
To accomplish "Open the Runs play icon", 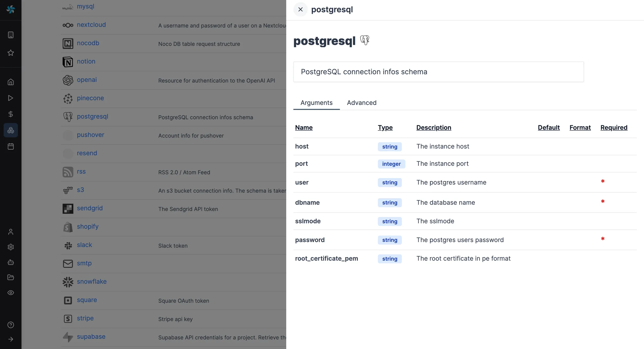I will (x=11, y=98).
